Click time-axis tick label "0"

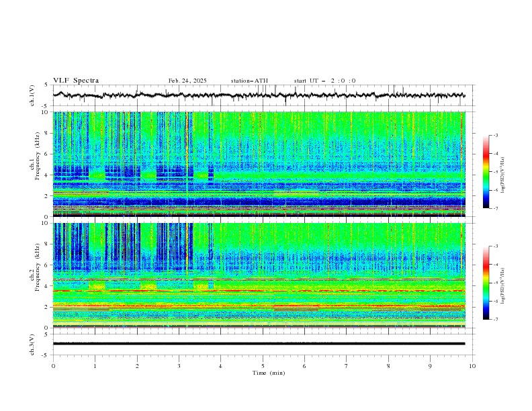point(53,366)
